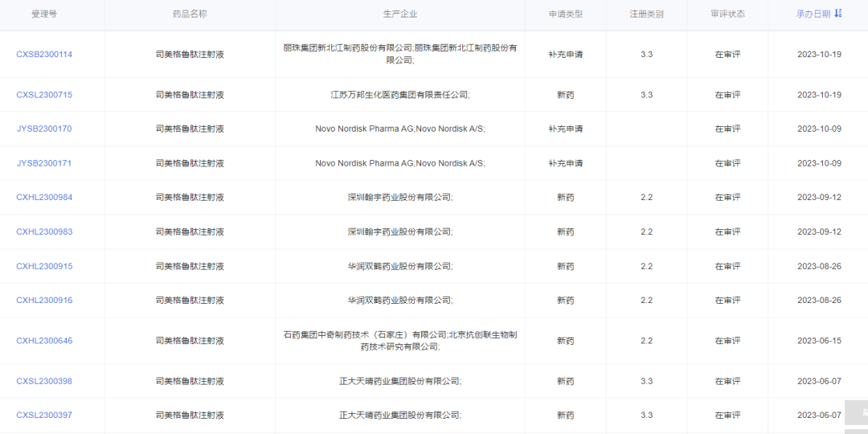The image size is (868, 434).
Task: Select Novo Nordisk cell in JYSB2300171 row
Action: pos(400,163)
